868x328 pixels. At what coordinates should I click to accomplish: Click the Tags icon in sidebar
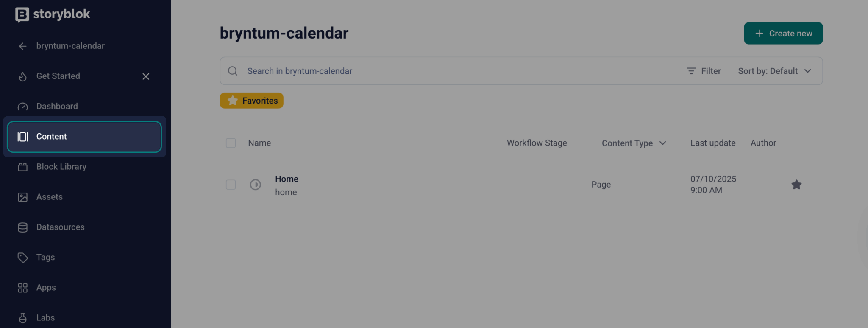pyautogui.click(x=23, y=258)
